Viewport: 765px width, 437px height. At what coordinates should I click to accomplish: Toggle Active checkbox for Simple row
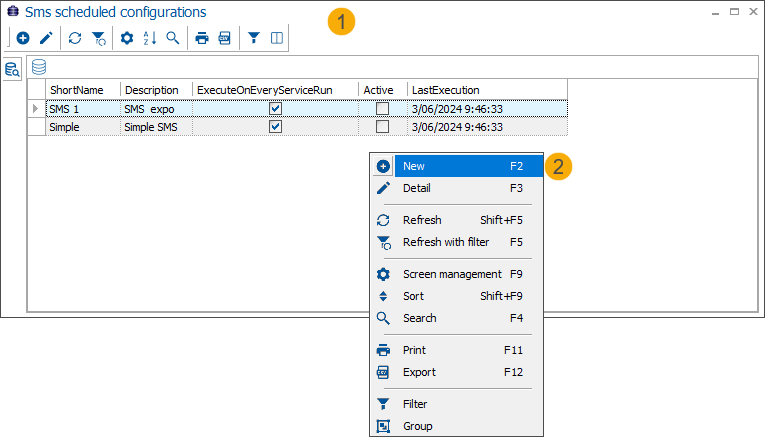tap(382, 127)
